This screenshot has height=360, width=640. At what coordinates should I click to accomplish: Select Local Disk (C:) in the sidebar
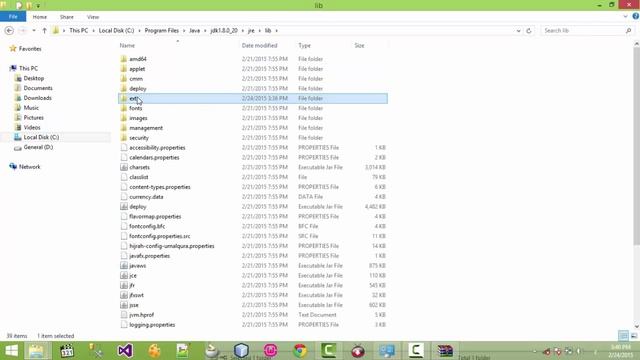[41, 137]
